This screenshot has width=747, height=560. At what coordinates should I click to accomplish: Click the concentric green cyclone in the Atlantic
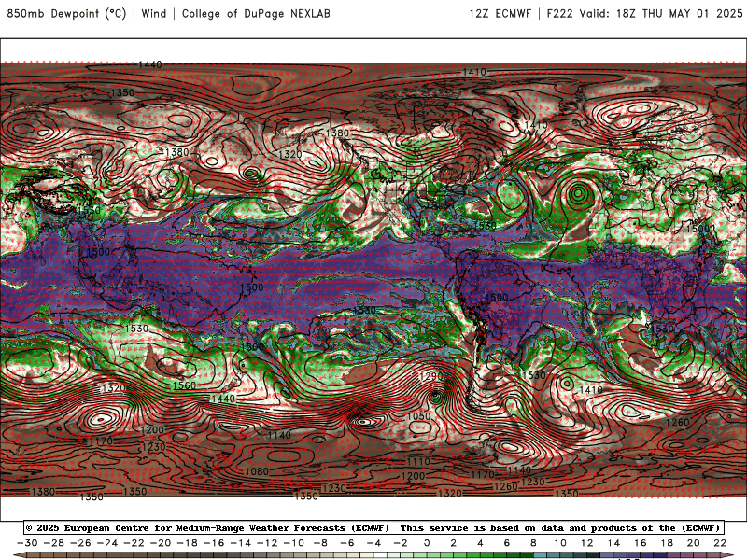click(x=578, y=193)
